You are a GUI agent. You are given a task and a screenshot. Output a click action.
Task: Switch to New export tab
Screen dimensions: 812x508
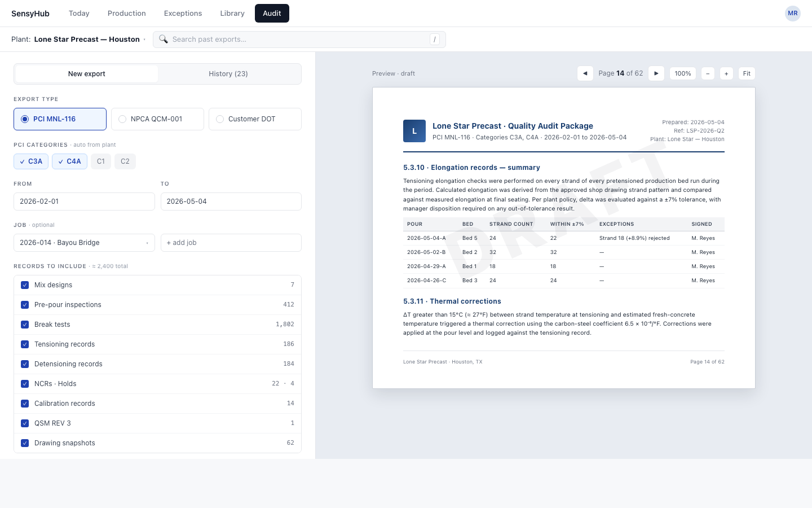coord(87,74)
